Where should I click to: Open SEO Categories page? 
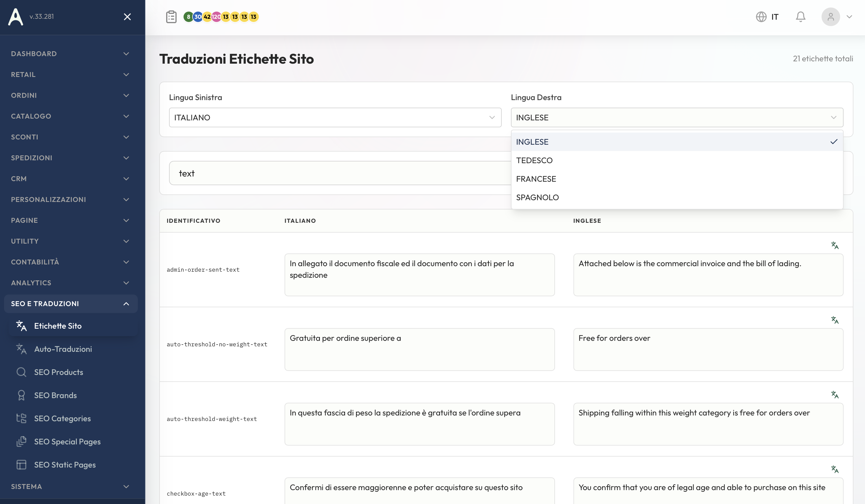(74, 419)
